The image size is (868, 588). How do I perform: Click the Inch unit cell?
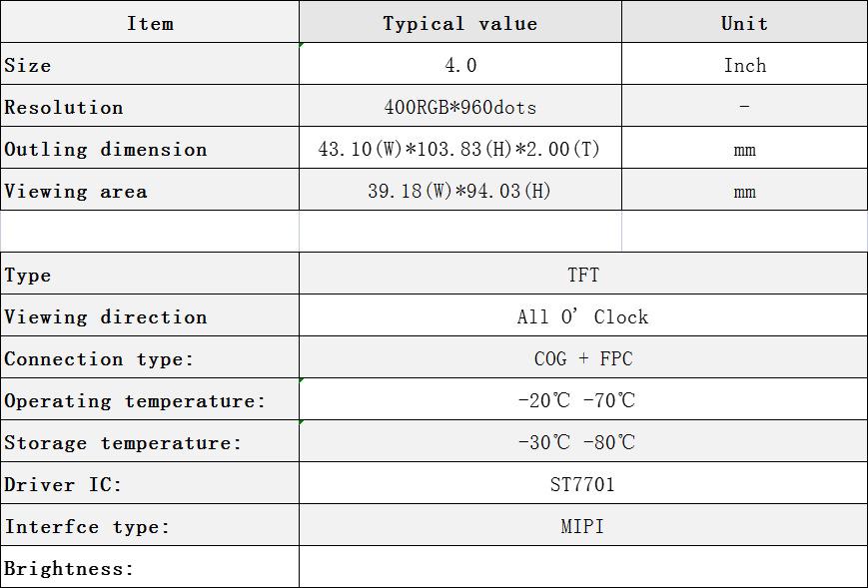coord(744,64)
